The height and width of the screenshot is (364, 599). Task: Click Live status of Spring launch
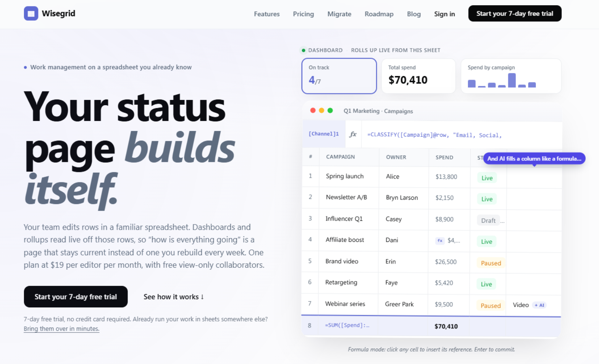[487, 178]
